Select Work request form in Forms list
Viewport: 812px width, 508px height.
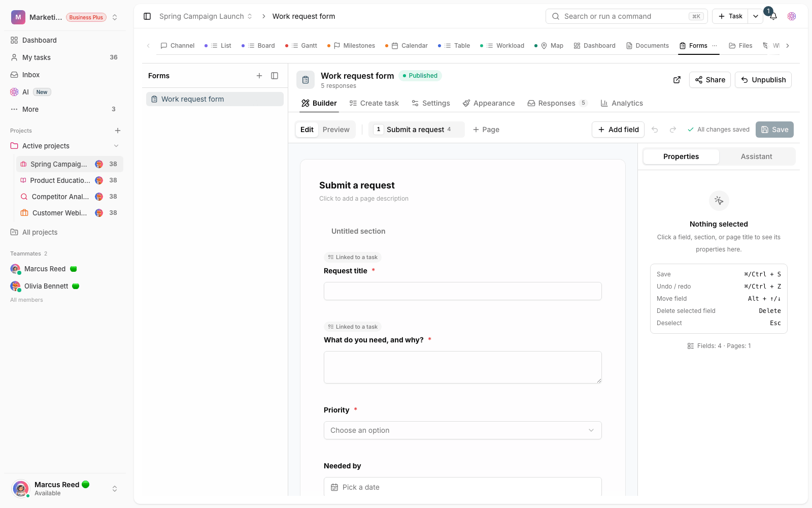[x=215, y=99]
